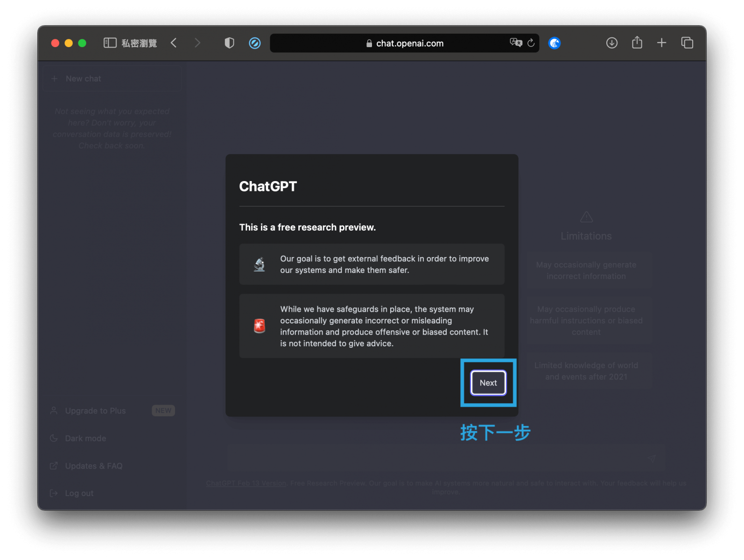
Task: Click the ChatGPT title in the dialog
Action: (268, 186)
